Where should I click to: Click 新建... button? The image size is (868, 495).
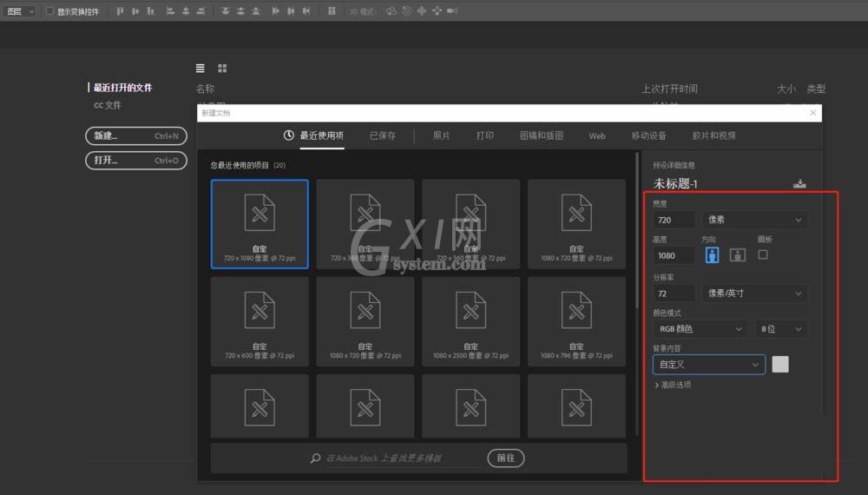click(x=136, y=135)
